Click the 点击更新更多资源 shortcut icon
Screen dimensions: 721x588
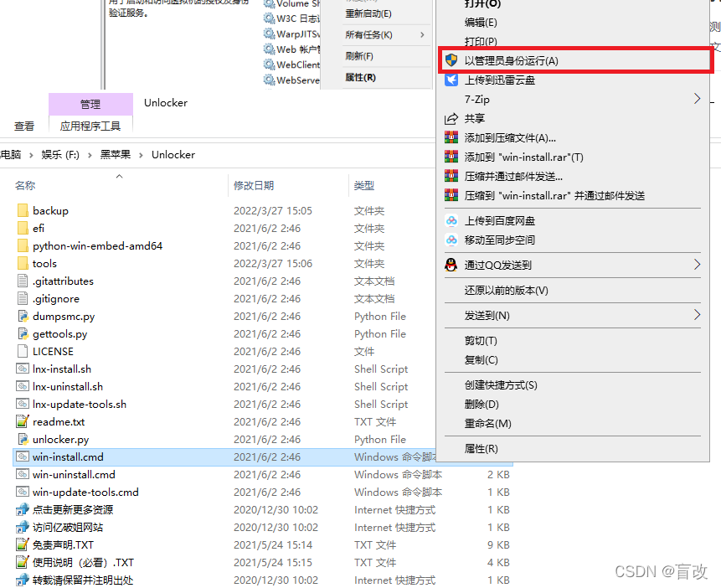22,510
